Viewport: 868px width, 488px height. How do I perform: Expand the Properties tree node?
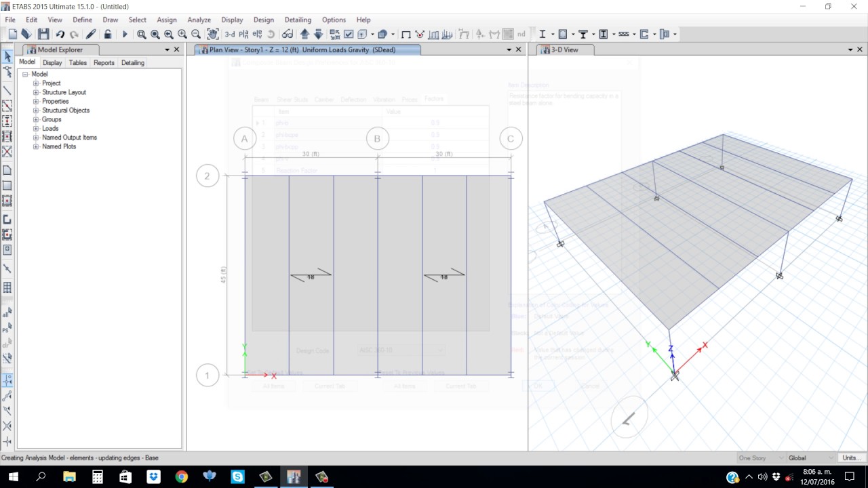(37, 101)
